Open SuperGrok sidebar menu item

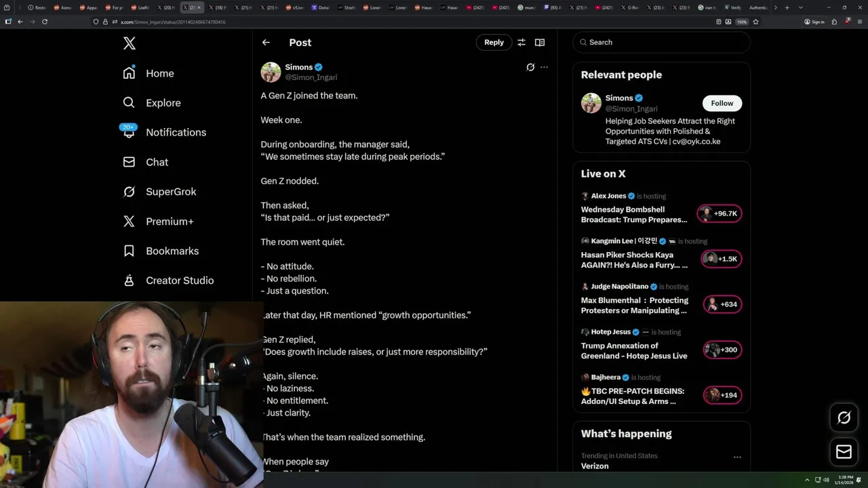click(x=170, y=192)
